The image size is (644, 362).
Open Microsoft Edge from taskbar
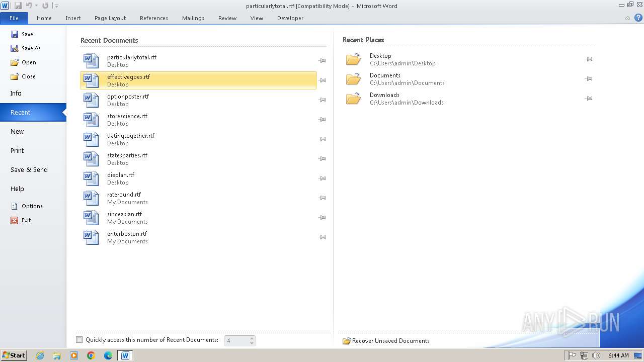click(x=108, y=355)
